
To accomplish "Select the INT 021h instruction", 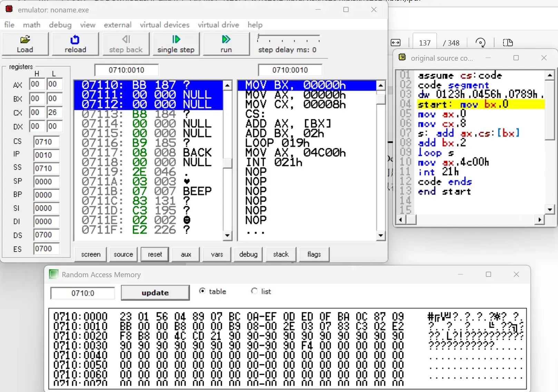I will [x=274, y=162].
